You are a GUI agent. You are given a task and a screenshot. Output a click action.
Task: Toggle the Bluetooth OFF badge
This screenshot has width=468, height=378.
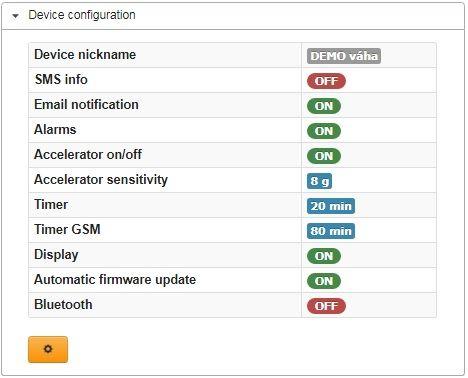coord(326,306)
